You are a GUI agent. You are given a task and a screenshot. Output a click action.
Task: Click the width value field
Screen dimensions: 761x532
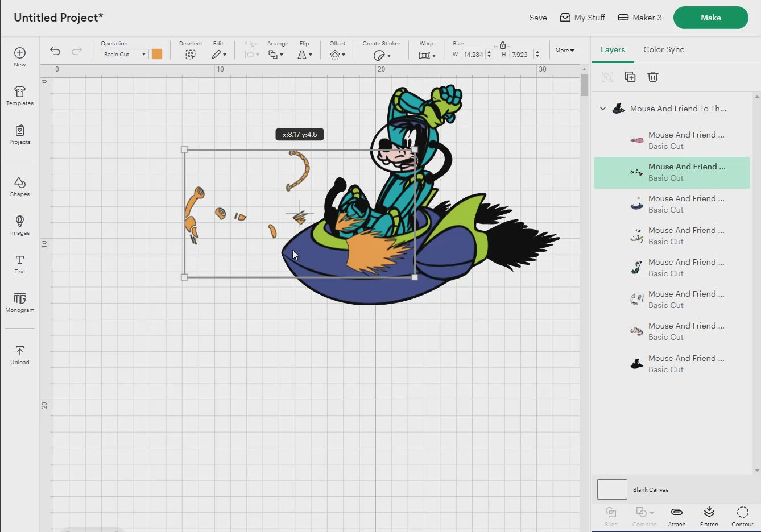tap(473, 55)
